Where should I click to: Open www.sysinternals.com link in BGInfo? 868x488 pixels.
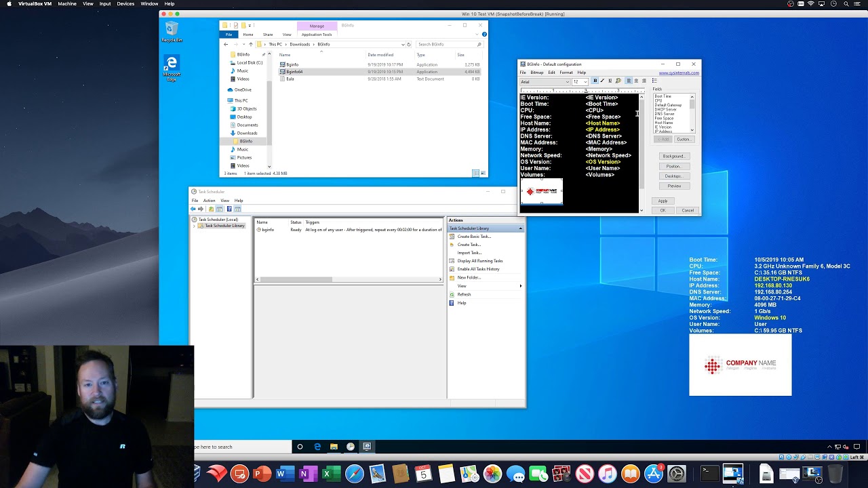coord(679,73)
